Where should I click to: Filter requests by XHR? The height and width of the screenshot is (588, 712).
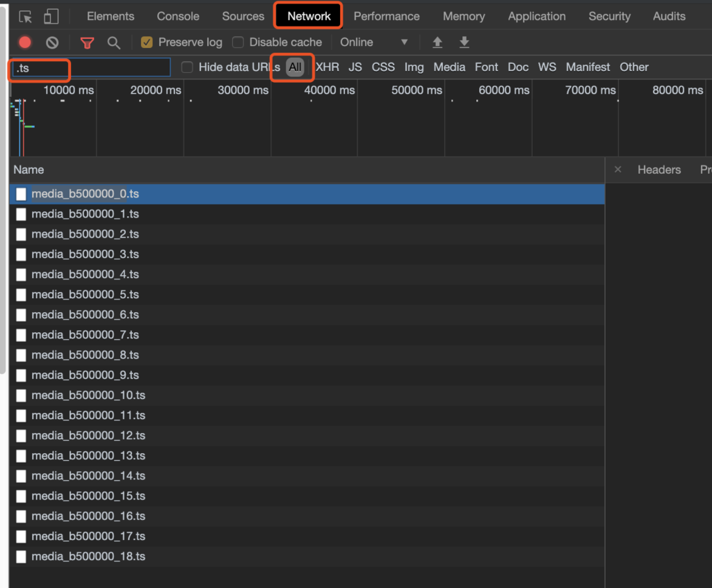click(x=327, y=67)
